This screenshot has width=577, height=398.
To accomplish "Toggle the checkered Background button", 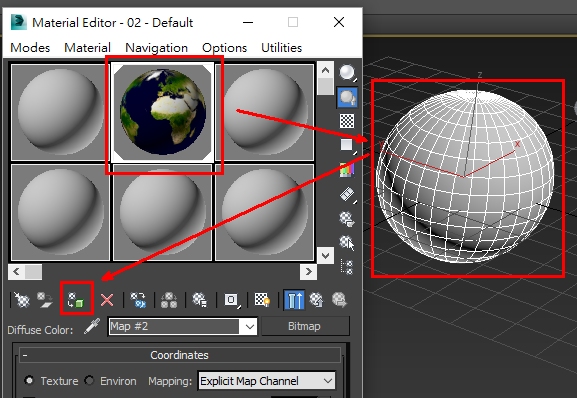I will click(347, 121).
